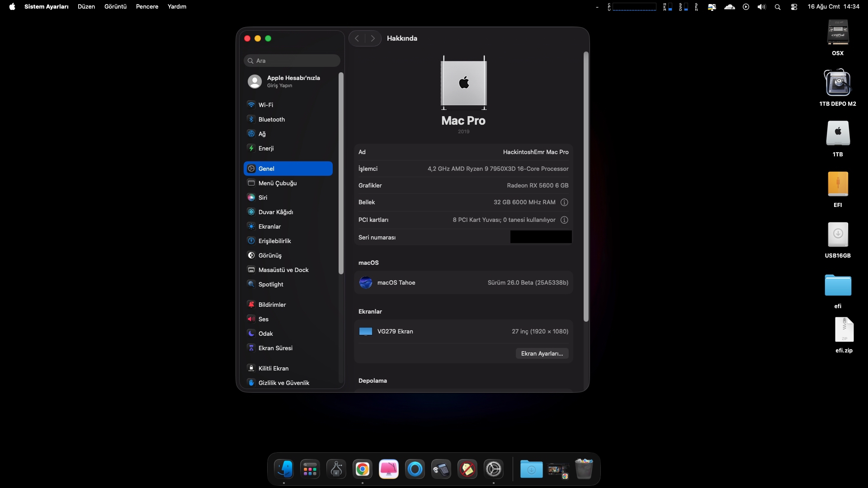Open Duvar Kâğıdı wallpaper settings
Screen dimensions: 868x488
click(x=275, y=212)
